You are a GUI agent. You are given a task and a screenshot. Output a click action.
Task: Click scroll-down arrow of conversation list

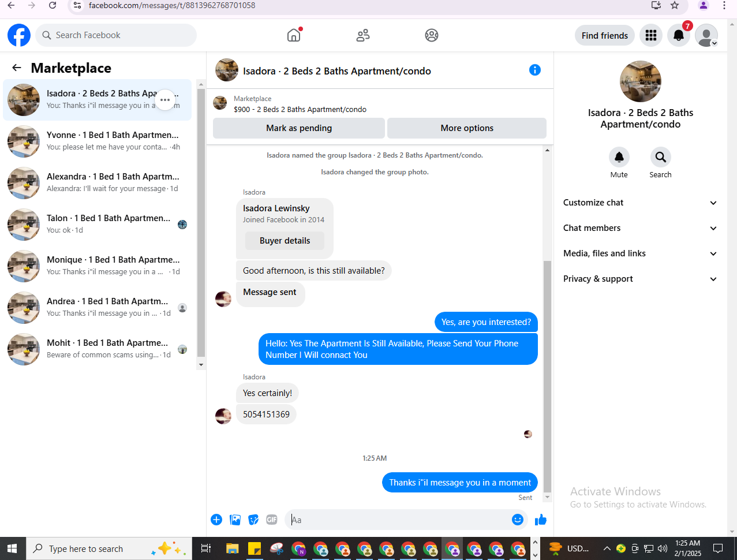(x=201, y=365)
